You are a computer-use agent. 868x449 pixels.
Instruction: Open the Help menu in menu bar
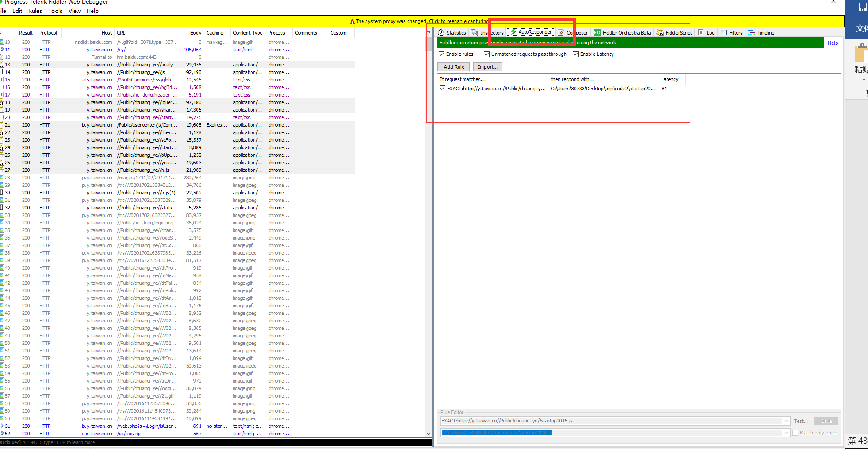click(x=93, y=11)
